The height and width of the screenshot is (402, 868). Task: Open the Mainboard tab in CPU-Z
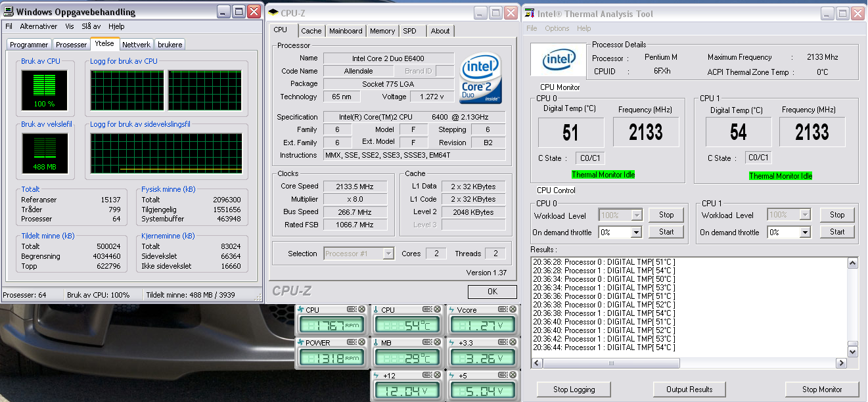coord(346,31)
